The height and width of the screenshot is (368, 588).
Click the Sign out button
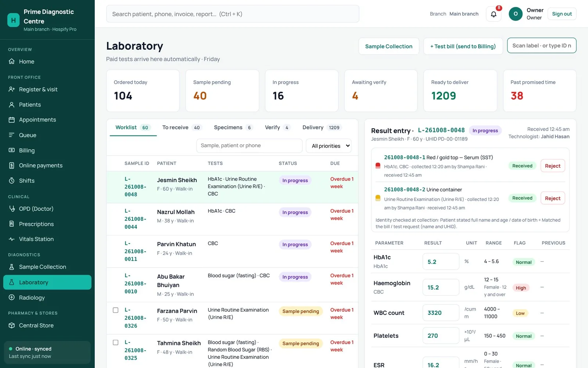562,14
